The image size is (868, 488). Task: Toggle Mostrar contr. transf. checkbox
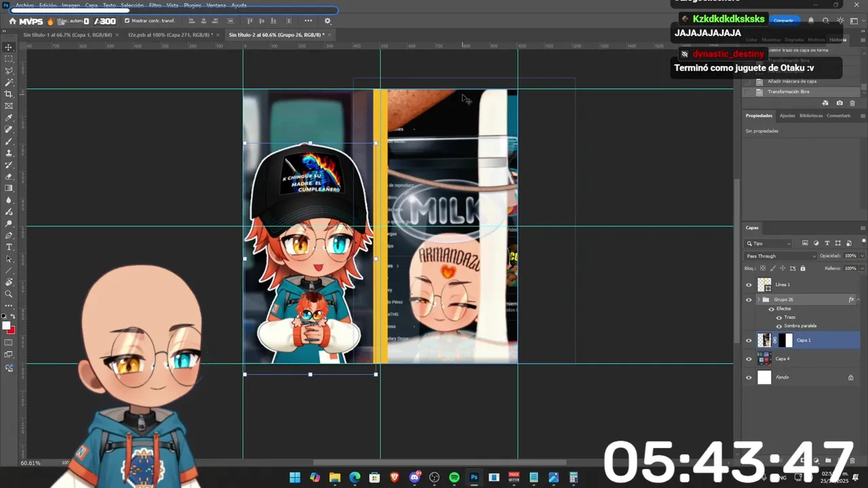pyautogui.click(x=127, y=21)
